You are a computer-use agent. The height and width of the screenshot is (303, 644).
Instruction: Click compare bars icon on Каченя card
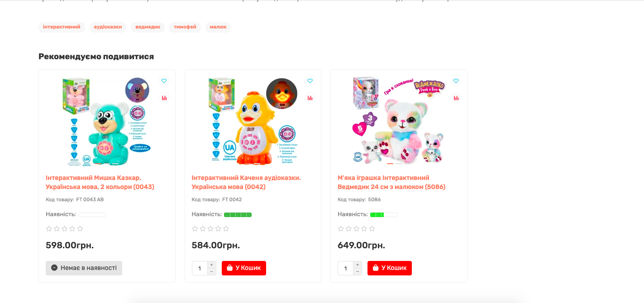[x=310, y=98]
